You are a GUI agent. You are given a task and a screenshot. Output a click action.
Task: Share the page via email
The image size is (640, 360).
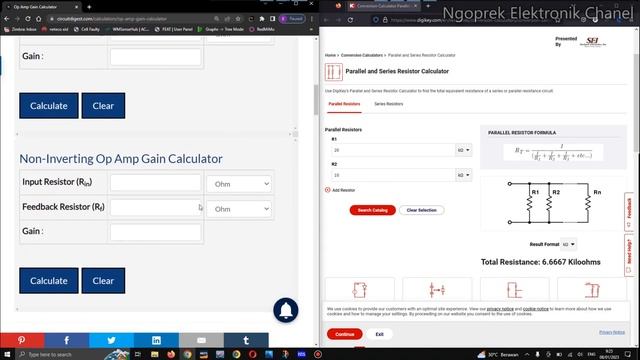click(201, 340)
